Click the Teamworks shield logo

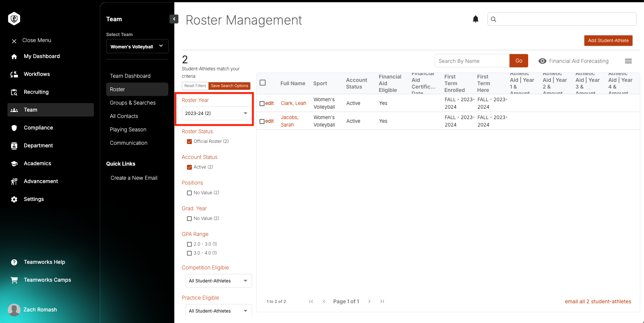click(x=14, y=19)
